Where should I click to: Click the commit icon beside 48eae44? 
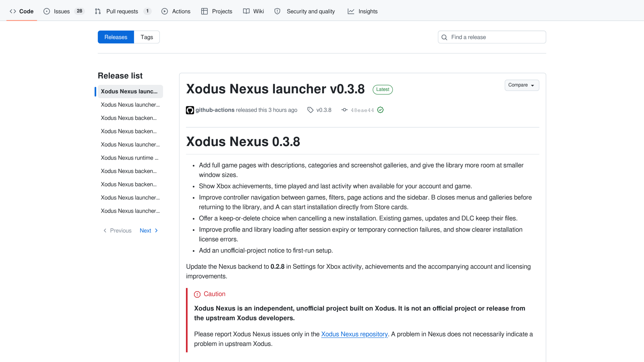(x=344, y=110)
